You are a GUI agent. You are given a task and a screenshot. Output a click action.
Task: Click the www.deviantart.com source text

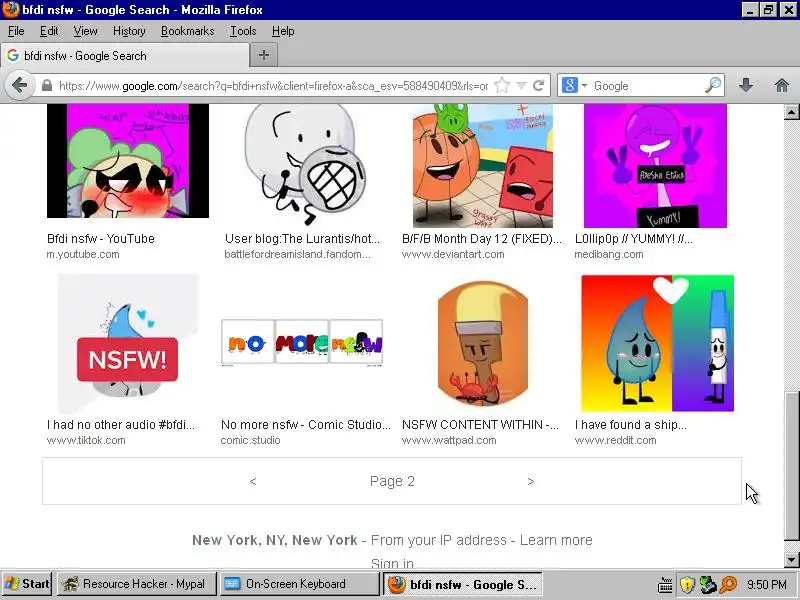click(453, 254)
